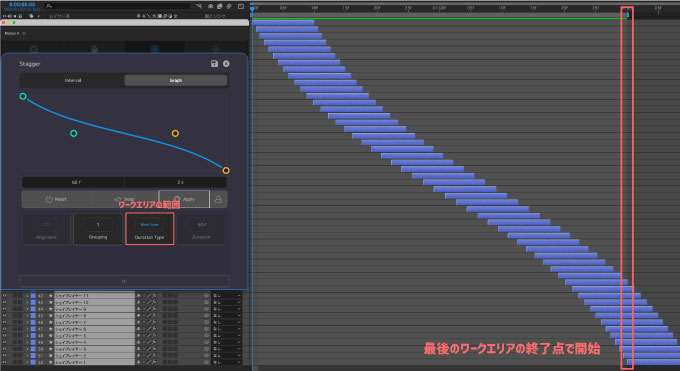Switch to the Graph tab
Viewport: 680px width, 371px height.
[176, 80]
